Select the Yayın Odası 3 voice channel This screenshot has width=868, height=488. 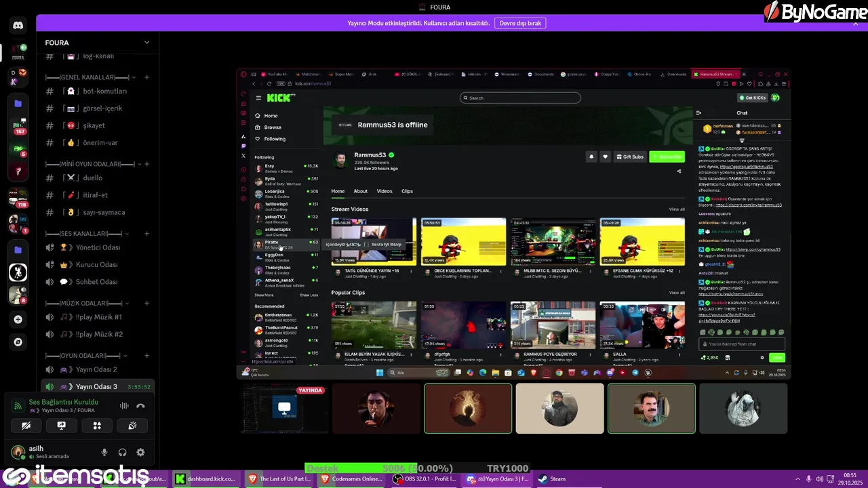coord(98,386)
